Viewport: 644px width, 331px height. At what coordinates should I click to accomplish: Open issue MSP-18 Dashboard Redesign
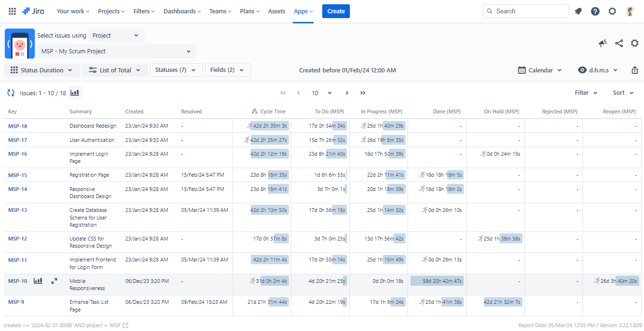click(x=18, y=126)
